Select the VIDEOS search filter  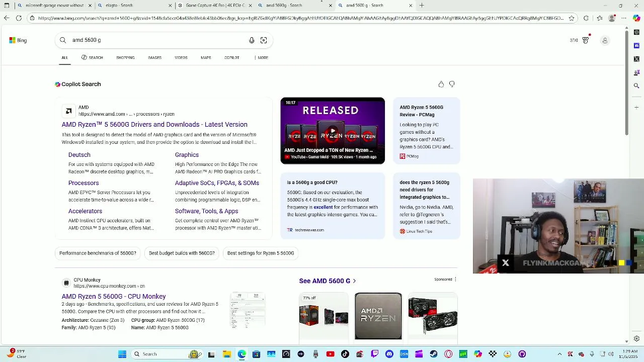pos(181,58)
